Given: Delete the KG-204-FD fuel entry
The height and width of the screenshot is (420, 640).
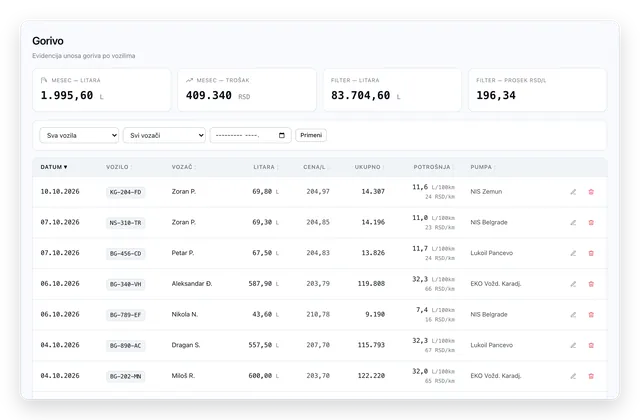Looking at the screenshot, I should [x=591, y=192].
